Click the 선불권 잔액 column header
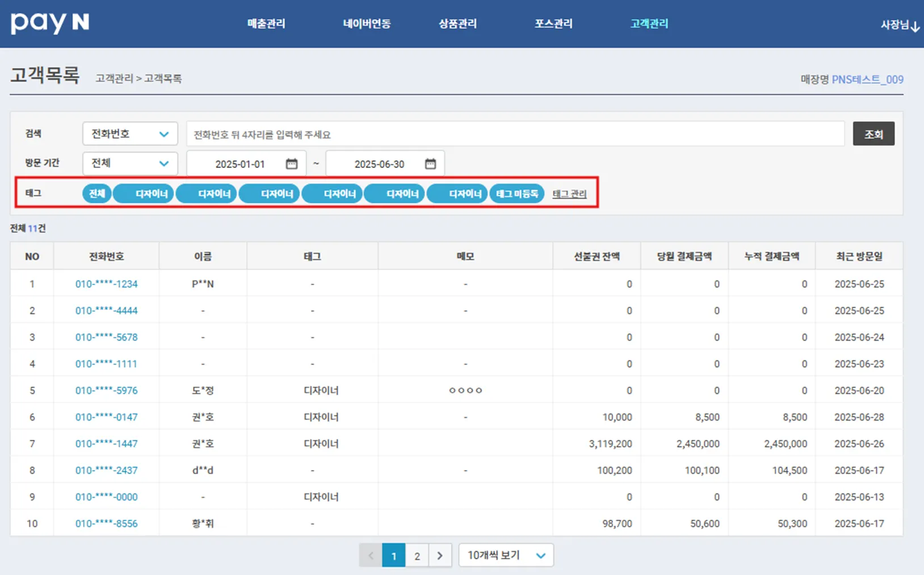Image resolution: width=924 pixels, height=575 pixels. tap(597, 257)
